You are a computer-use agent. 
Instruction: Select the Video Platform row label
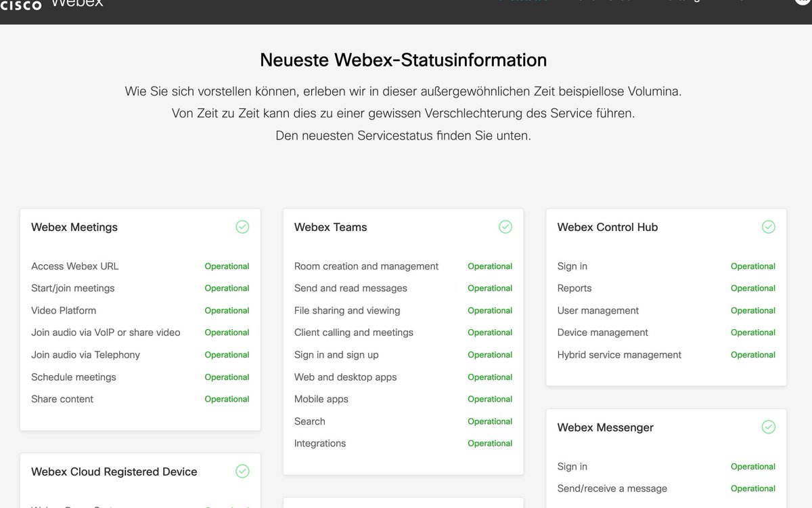[64, 310]
